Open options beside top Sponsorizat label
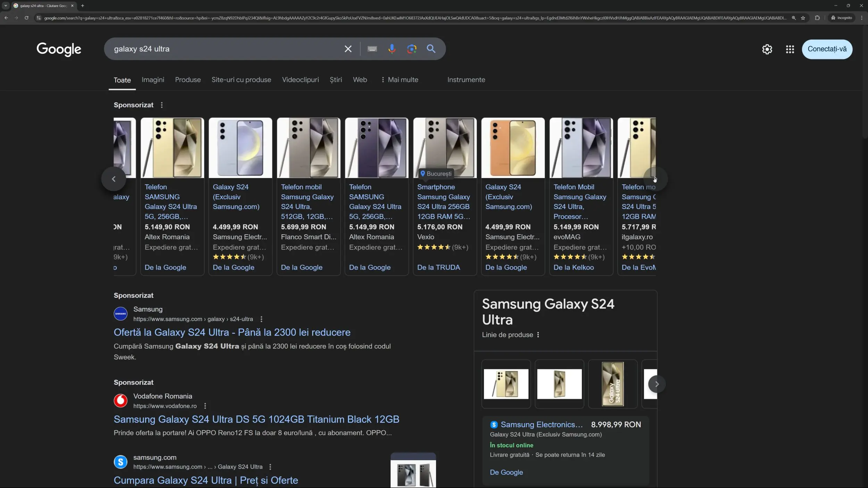The image size is (868, 488). 161,105
